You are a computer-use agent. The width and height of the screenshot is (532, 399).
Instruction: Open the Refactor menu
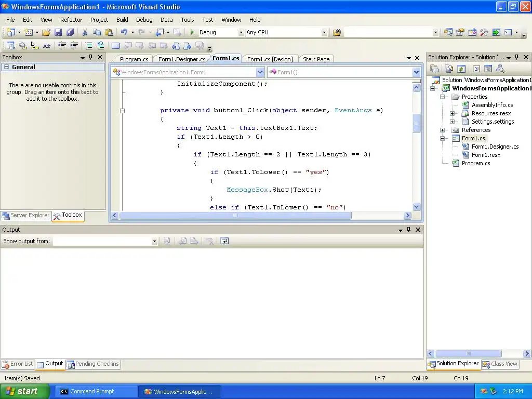pyautogui.click(x=71, y=20)
